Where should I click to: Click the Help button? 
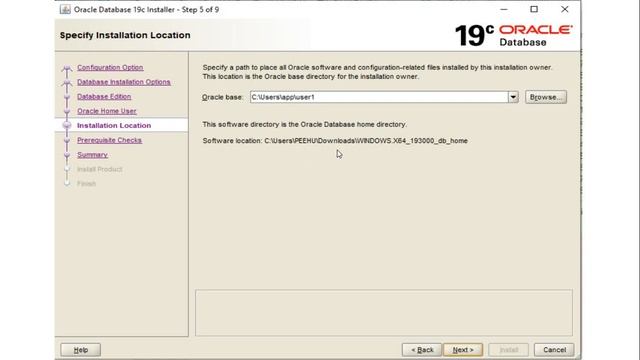pyautogui.click(x=80, y=350)
